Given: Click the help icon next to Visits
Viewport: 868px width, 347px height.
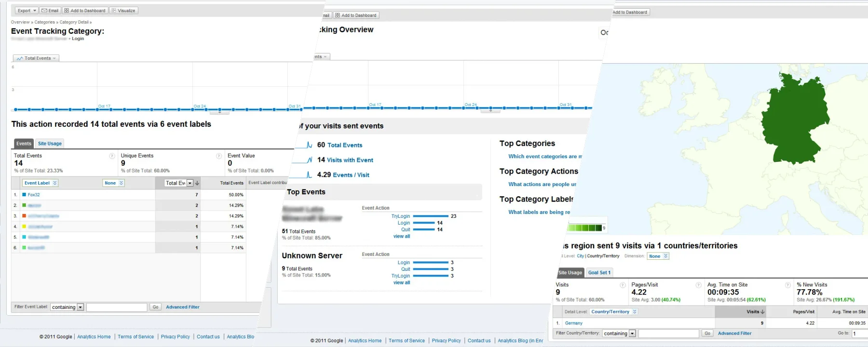Looking at the screenshot, I should (x=623, y=285).
